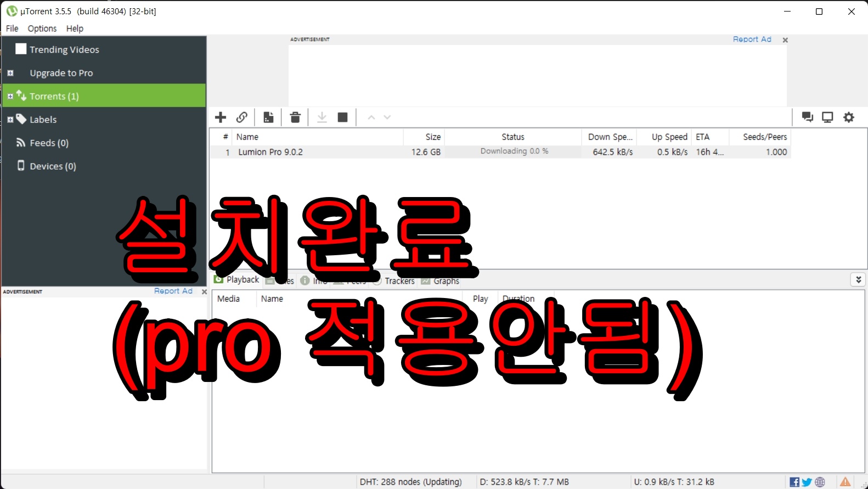Click the Stop Torrent square icon
The height and width of the screenshot is (489, 868).
(x=343, y=117)
